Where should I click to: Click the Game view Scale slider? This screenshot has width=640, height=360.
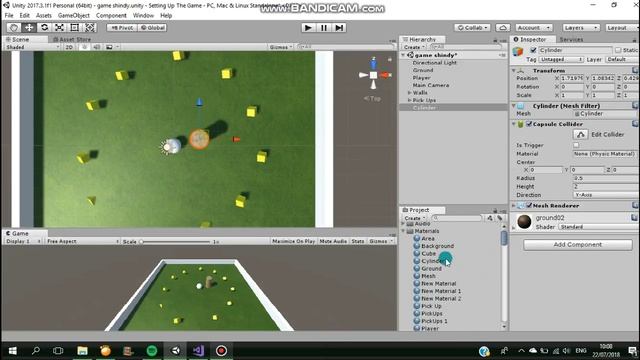click(x=176, y=242)
